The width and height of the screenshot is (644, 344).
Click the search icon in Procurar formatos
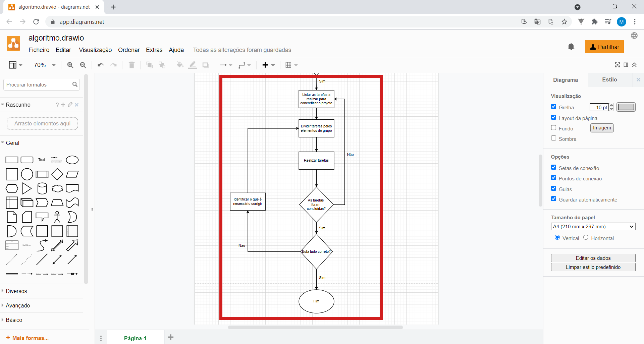75,84
